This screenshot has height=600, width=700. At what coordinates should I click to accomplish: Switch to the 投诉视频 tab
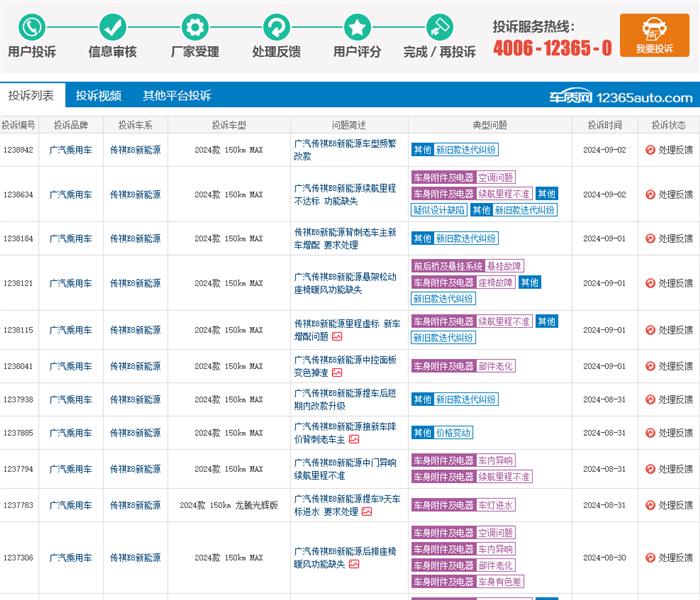pyautogui.click(x=98, y=96)
